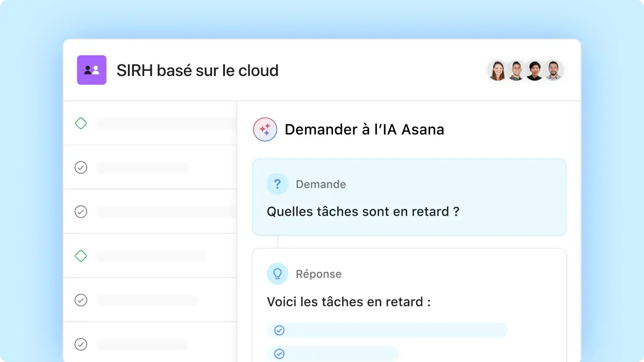Click the "Demande" label
This screenshot has height=362, width=644.
[321, 184]
